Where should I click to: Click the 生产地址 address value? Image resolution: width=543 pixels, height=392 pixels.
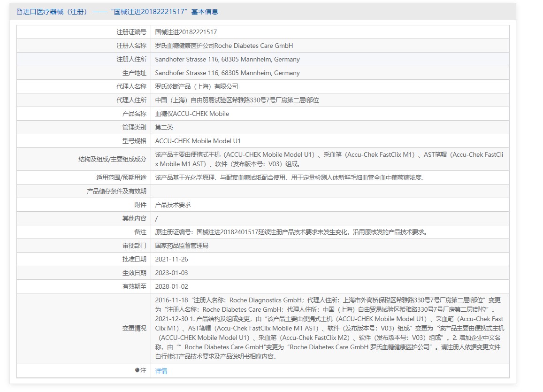227,73
